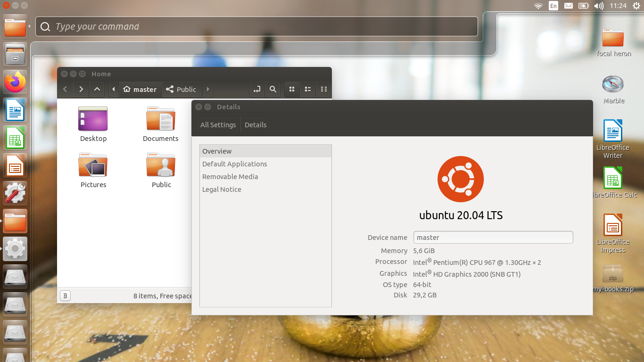Open the search icon in Home file manager

tap(272, 89)
